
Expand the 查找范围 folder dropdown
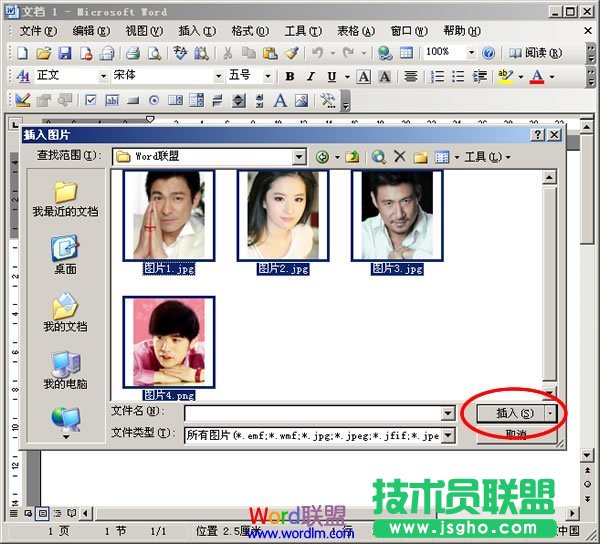tap(299, 157)
